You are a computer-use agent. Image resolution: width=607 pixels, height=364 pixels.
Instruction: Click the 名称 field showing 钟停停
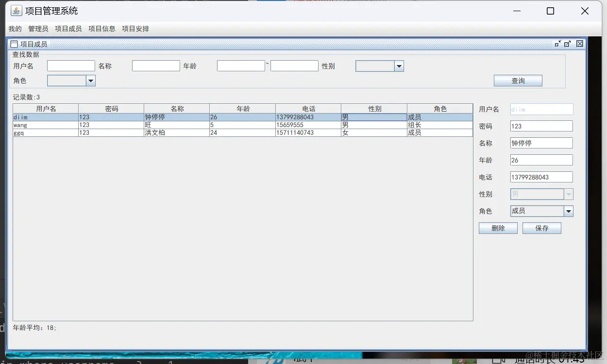click(x=542, y=143)
